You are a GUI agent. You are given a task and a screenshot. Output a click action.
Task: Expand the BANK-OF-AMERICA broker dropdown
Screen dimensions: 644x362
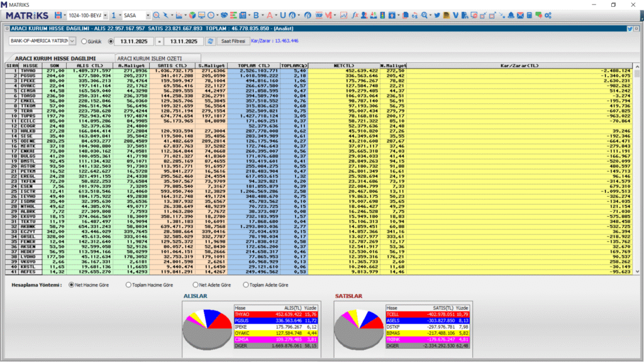click(x=72, y=41)
